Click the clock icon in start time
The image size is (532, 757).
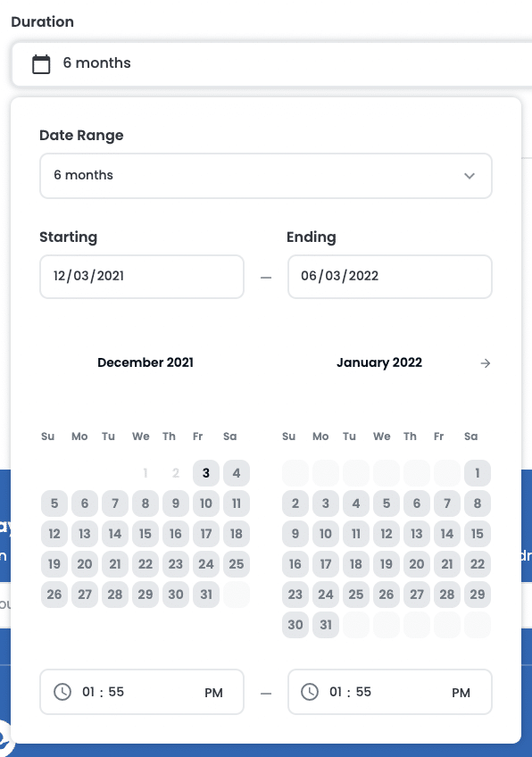point(62,692)
